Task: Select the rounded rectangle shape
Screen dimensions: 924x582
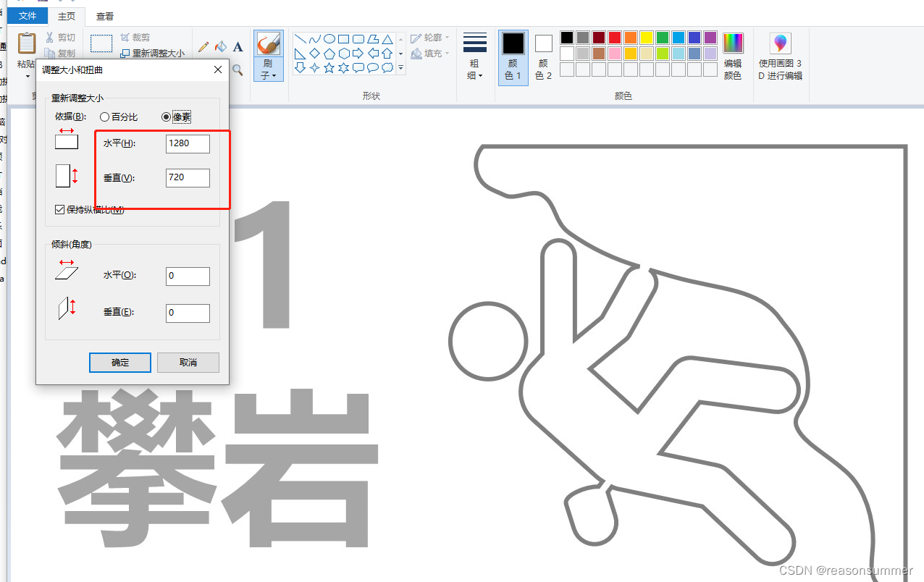Action: [x=358, y=39]
